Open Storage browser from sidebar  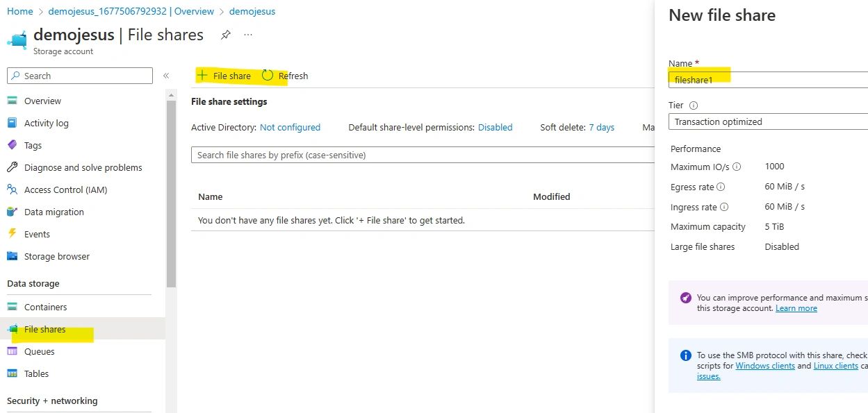pyautogui.click(x=56, y=256)
